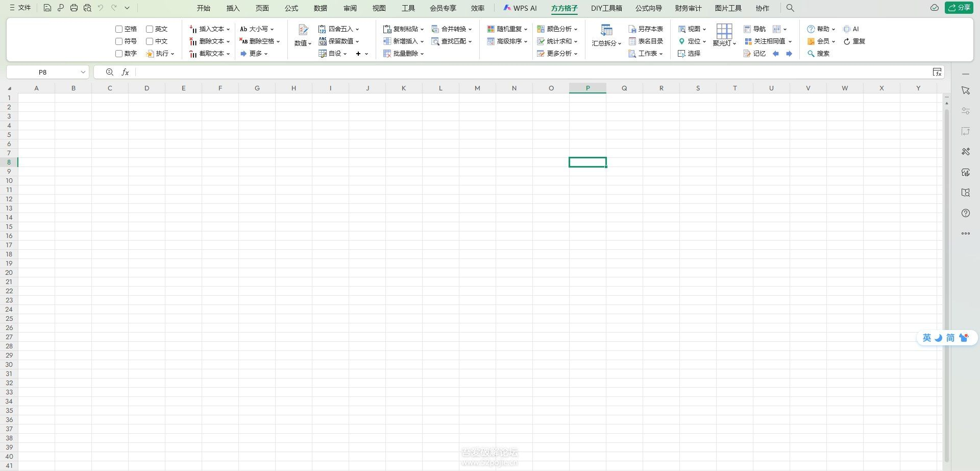Click the 搜索 search tool in ribbon

(818, 54)
